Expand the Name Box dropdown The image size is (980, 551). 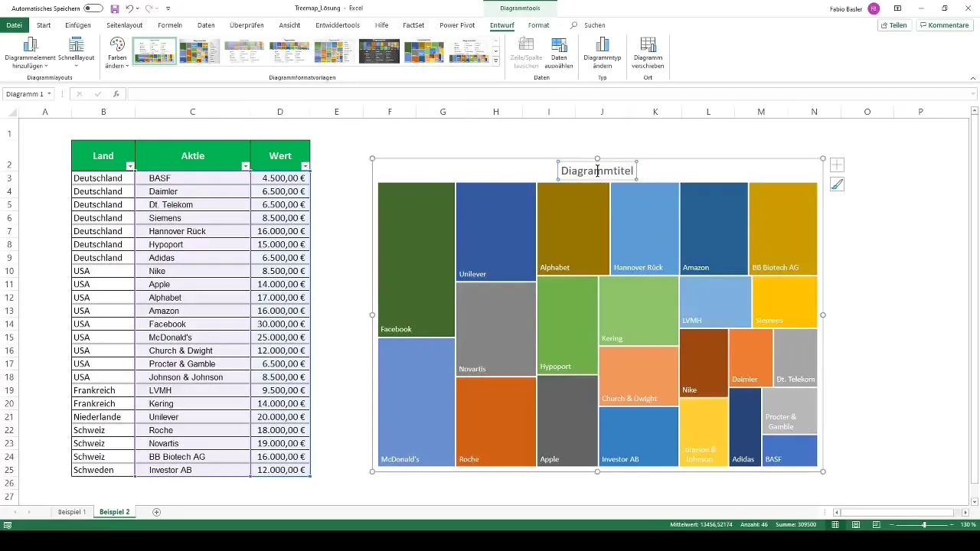click(49, 94)
